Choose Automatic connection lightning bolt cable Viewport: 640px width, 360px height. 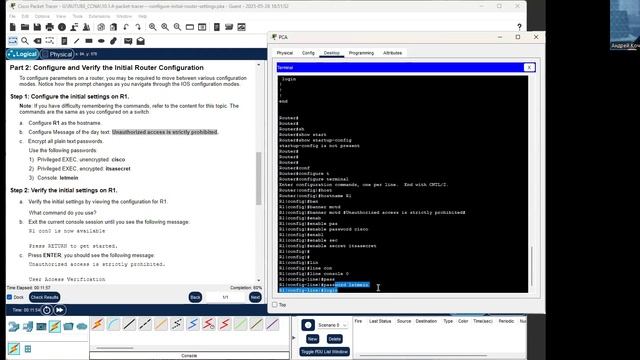pyautogui.click(x=98, y=324)
